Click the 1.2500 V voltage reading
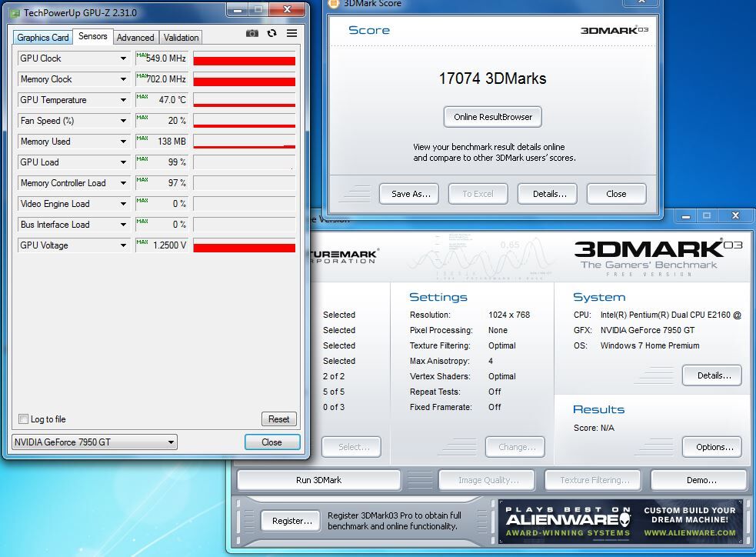The width and height of the screenshot is (756, 557). 169,245
